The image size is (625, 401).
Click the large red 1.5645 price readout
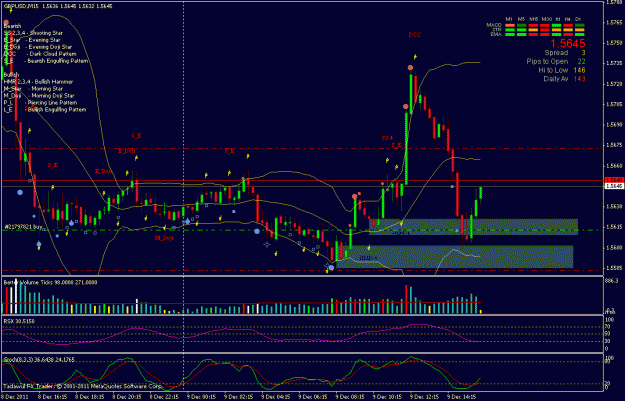pos(568,43)
